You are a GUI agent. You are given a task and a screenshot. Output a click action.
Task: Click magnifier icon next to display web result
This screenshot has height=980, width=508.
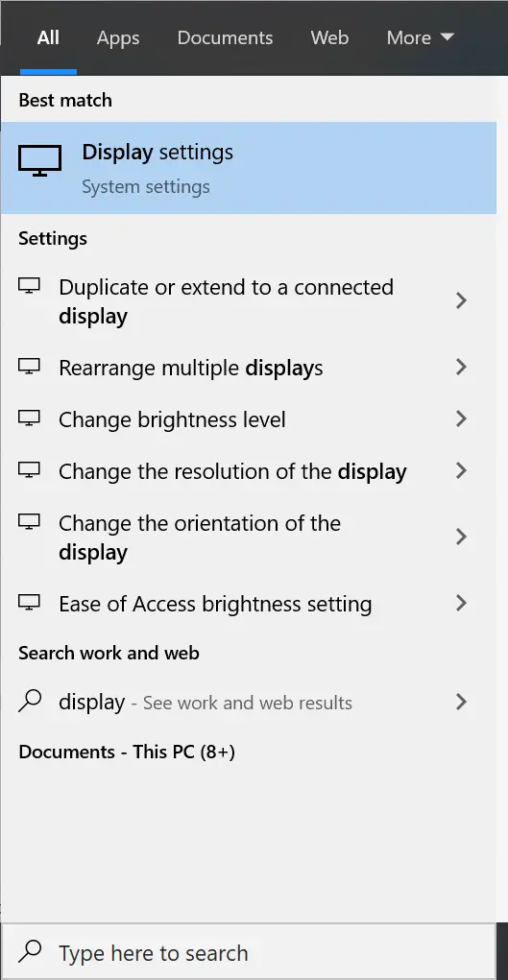coord(30,702)
